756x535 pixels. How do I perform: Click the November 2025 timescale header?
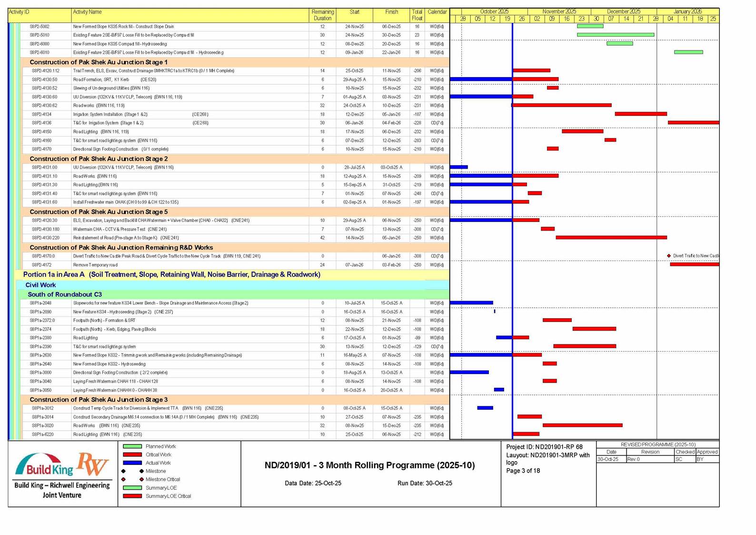click(x=559, y=11)
